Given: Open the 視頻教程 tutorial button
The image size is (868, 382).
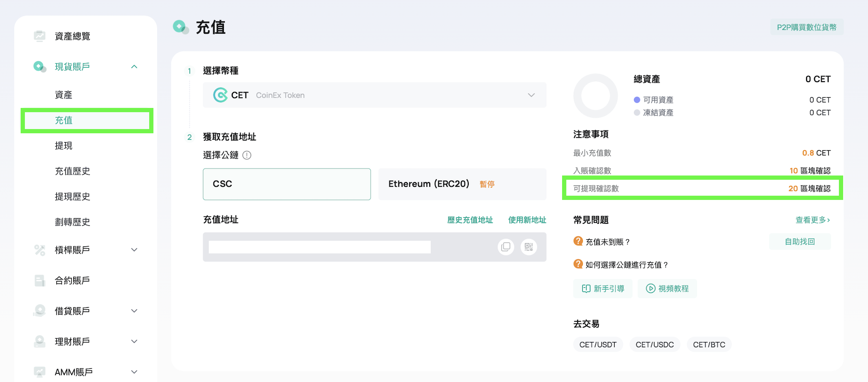Looking at the screenshot, I should coord(667,289).
